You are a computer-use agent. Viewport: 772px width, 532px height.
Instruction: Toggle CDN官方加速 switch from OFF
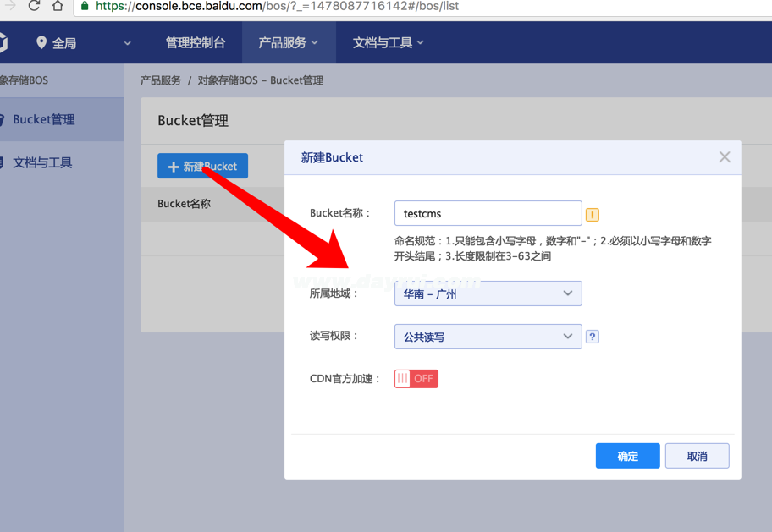click(x=416, y=378)
